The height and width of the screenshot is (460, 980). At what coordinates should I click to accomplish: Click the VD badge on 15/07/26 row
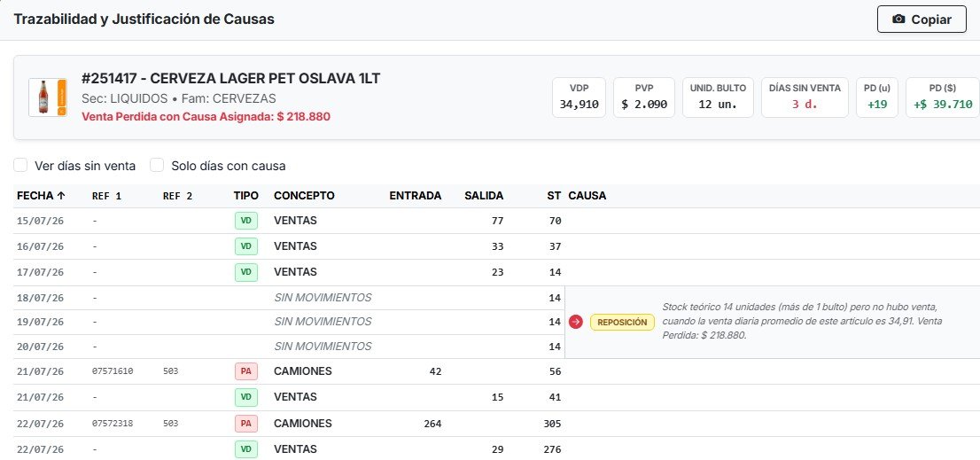point(245,221)
